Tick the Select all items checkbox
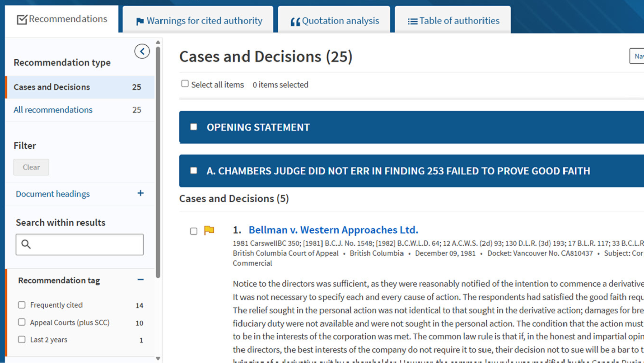 pyautogui.click(x=185, y=84)
